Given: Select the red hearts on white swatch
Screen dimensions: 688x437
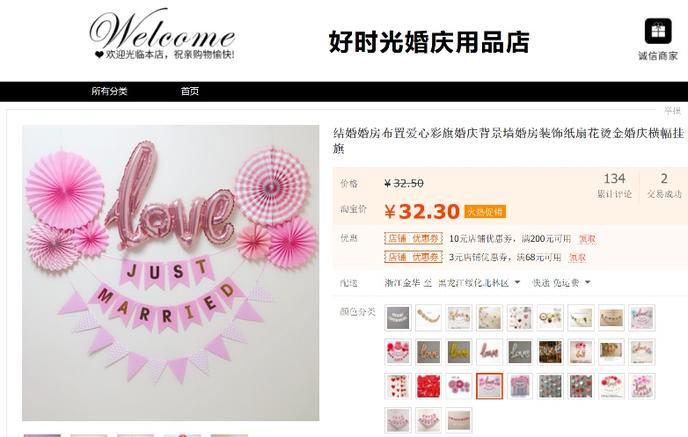Looking at the screenshot, I should [398, 386].
